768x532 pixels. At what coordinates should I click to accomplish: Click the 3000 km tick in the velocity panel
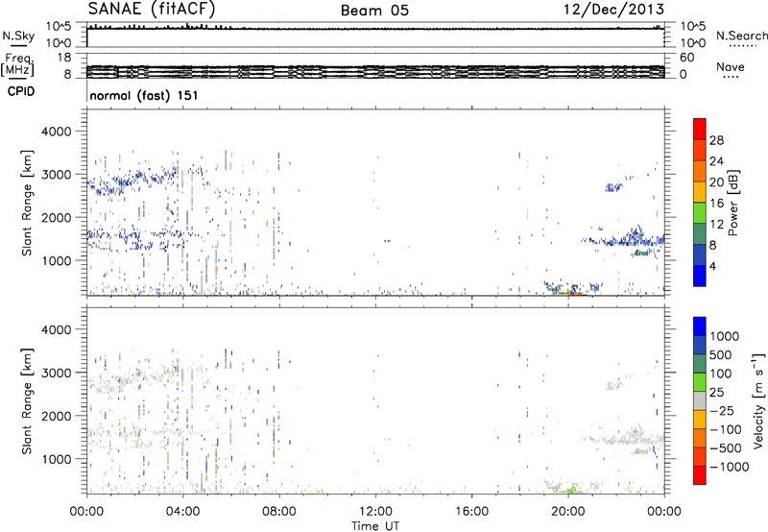pos(56,373)
